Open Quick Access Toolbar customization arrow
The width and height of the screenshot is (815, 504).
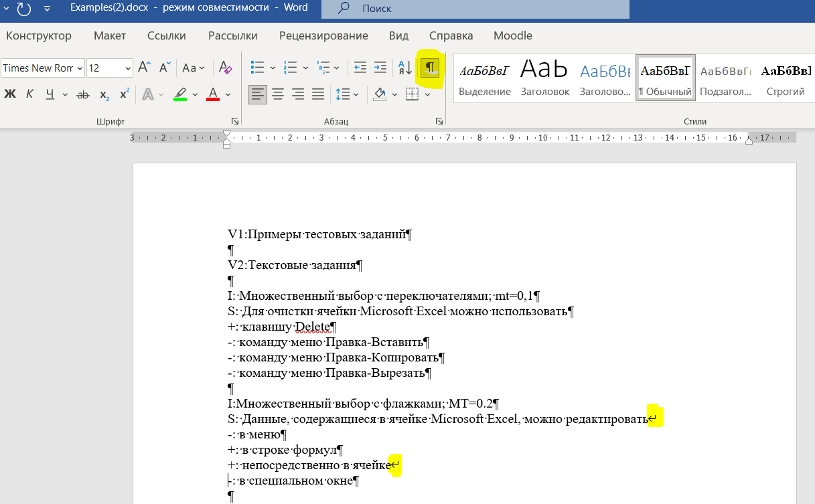[x=48, y=9]
